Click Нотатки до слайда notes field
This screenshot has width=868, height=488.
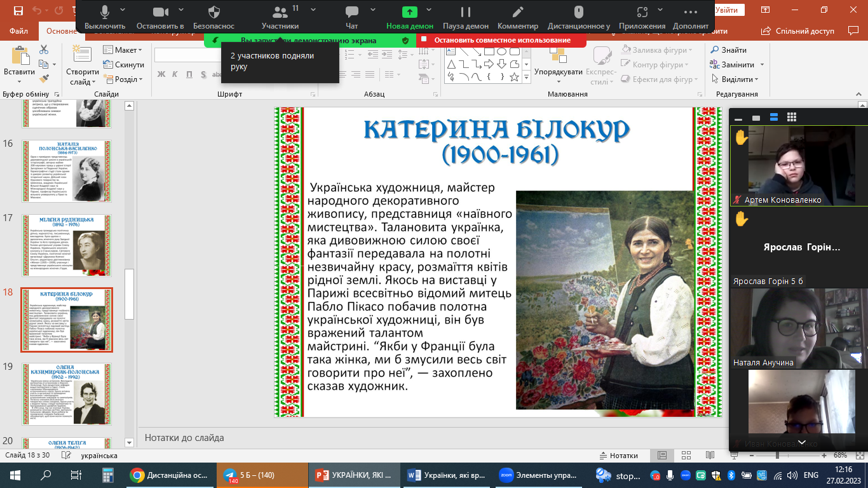[432, 438]
